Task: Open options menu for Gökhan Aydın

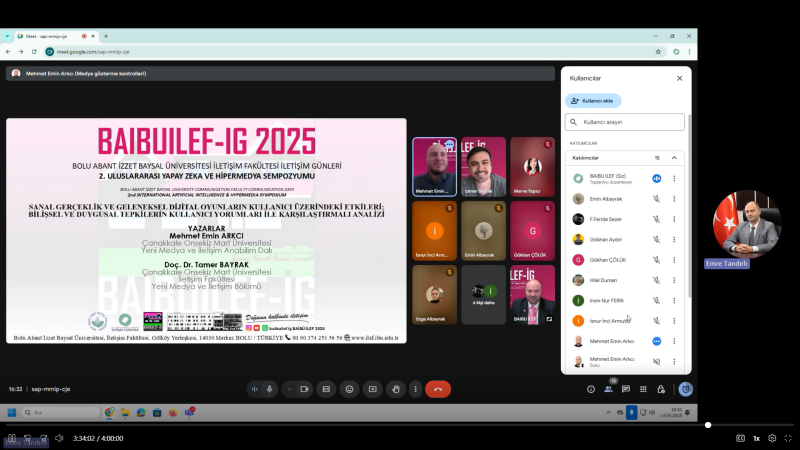Action: click(674, 239)
